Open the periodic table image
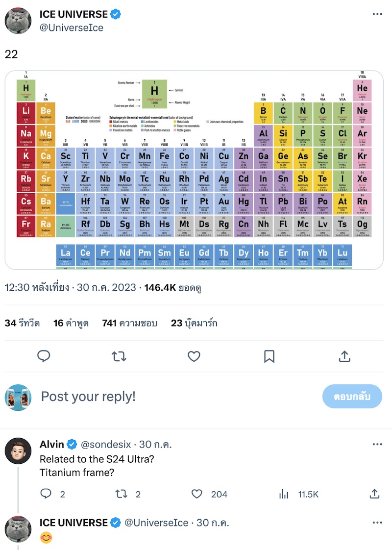 (x=194, y=170)
